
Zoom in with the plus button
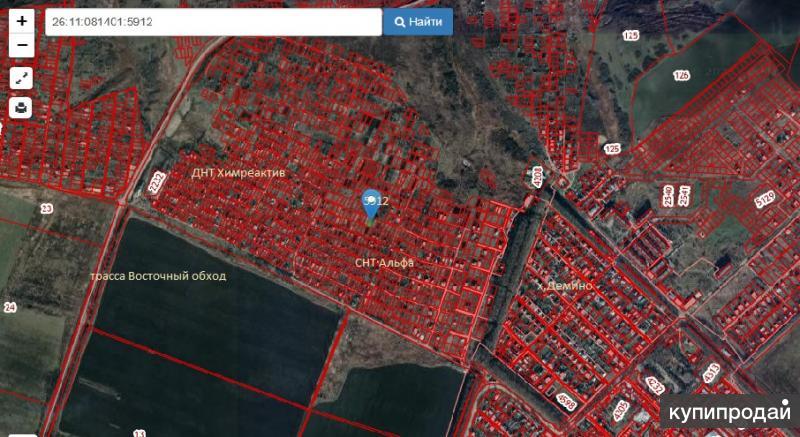(21, 20)
